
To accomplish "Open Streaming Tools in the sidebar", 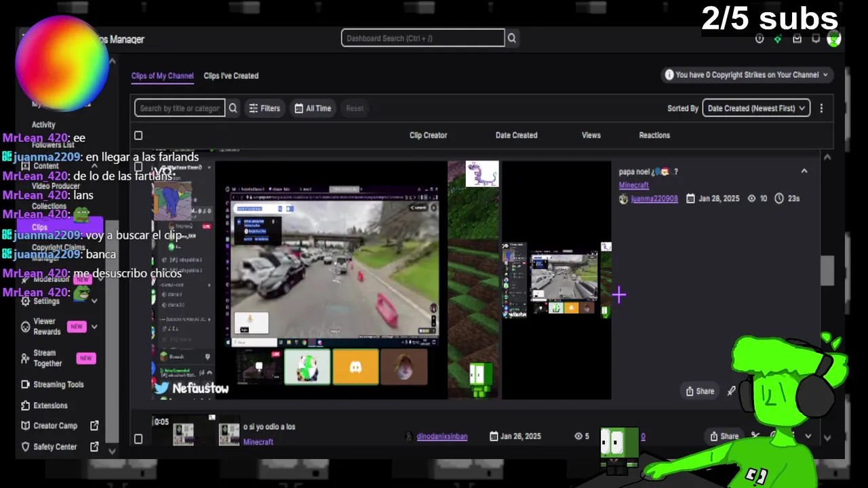I will tap(60, 384).
